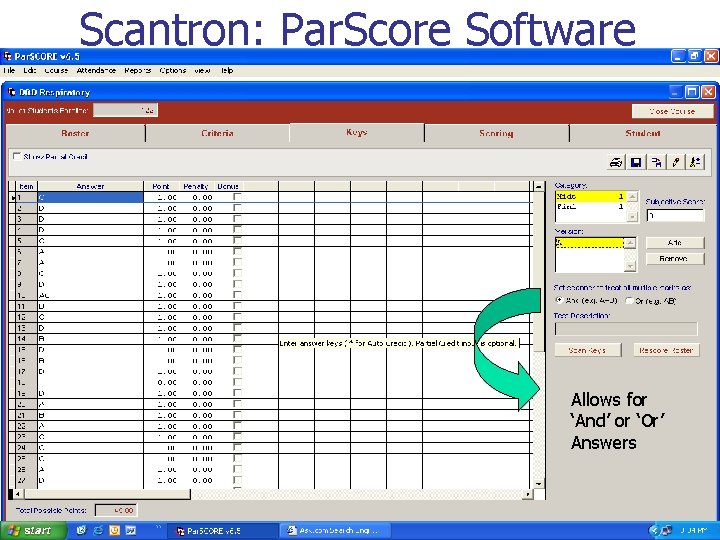This screenshot has width=720, height=540.
Task: Click the export icon right of Save
Action: pyautogui.click(x=656, y=162)
